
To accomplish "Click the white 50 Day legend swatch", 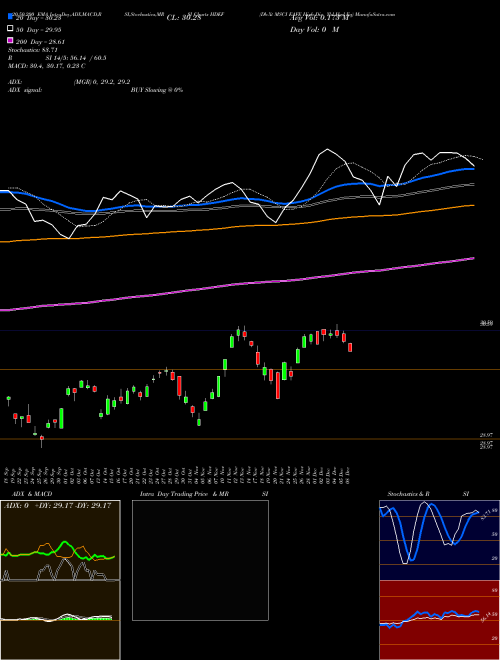I will pos(11,28).
